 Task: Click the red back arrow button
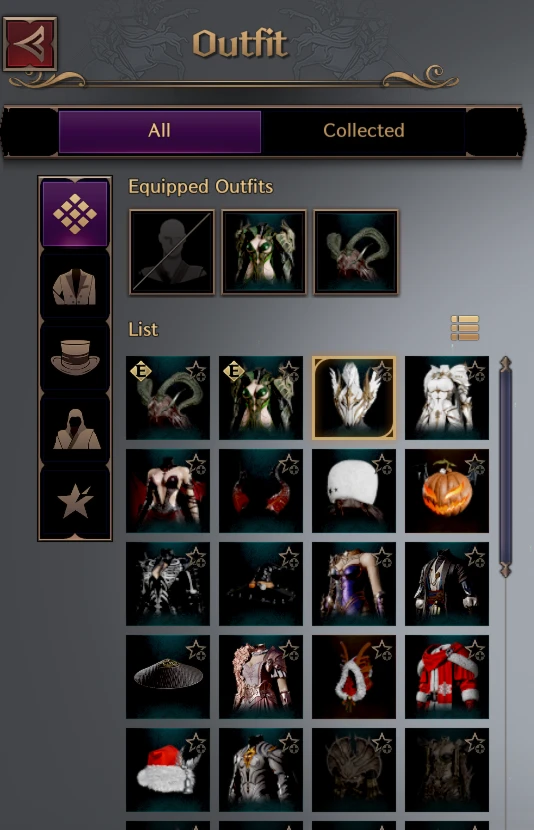[x=30, y=44]
